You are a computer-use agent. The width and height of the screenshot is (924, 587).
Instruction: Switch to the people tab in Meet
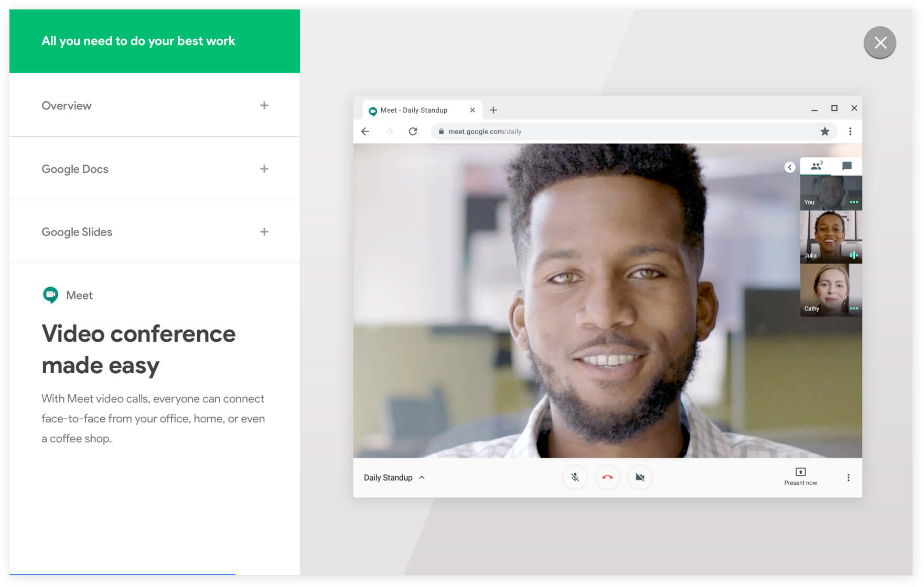point(816,166)
